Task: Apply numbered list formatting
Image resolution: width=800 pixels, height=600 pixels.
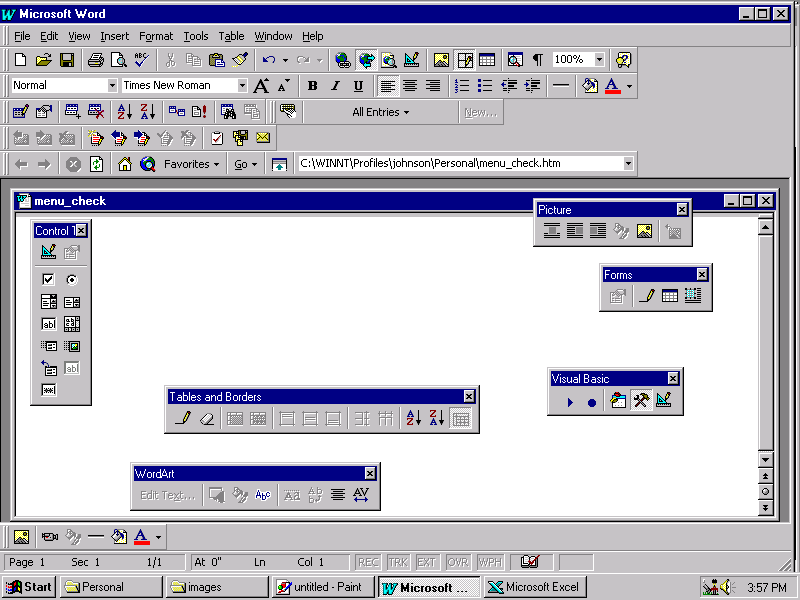Action: tap(462, 86)
